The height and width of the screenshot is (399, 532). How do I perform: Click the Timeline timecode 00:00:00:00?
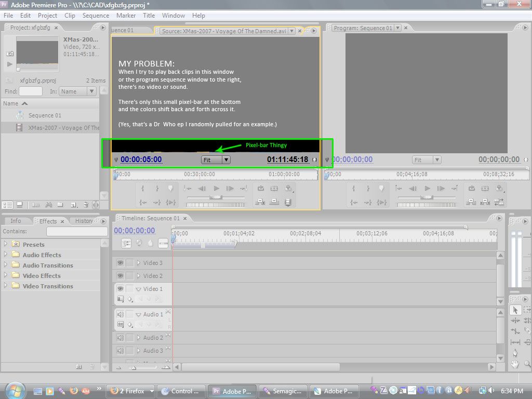click(135, 231)
